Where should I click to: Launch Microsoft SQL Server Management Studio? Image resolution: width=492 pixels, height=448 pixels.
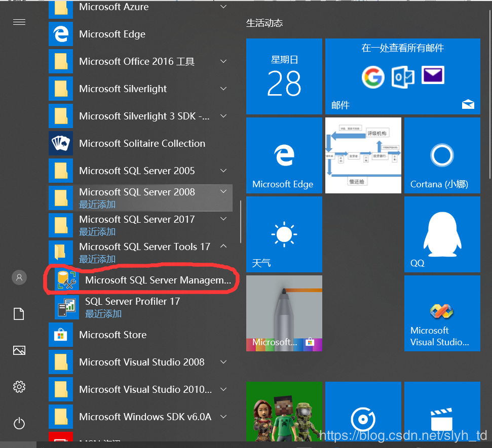tap(157, 280)
